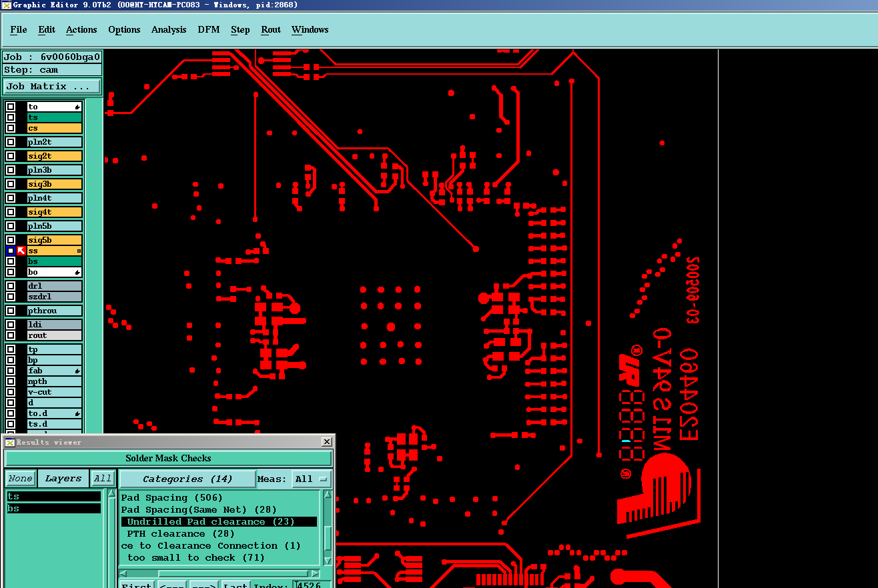Select the ldi layer name
Image resolution: width=878 pixels, height=588 pixels.
coord(55,325)
